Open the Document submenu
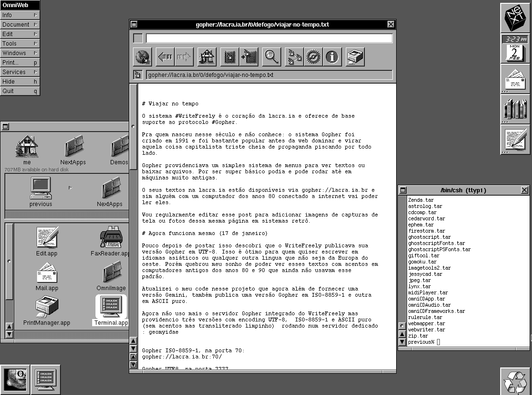Image resolution: width=532 pixels, height=395 pixels. tap(20, 24)
